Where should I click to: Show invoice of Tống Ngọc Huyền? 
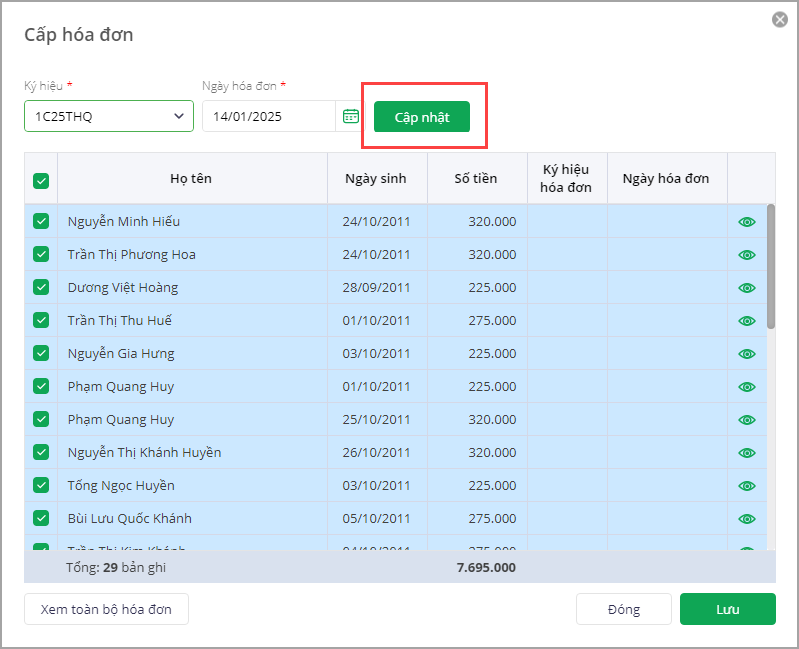(x=746, y=486)
